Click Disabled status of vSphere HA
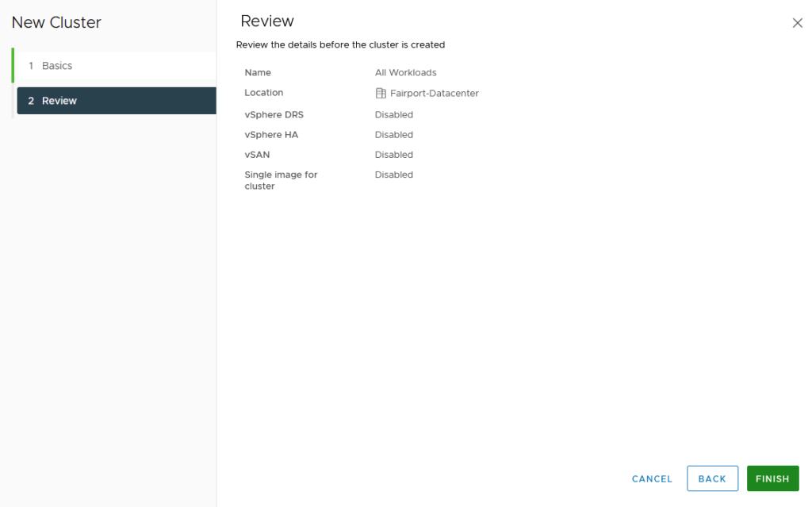This screenshot has width=812, height=507. (x=394, y=135)
